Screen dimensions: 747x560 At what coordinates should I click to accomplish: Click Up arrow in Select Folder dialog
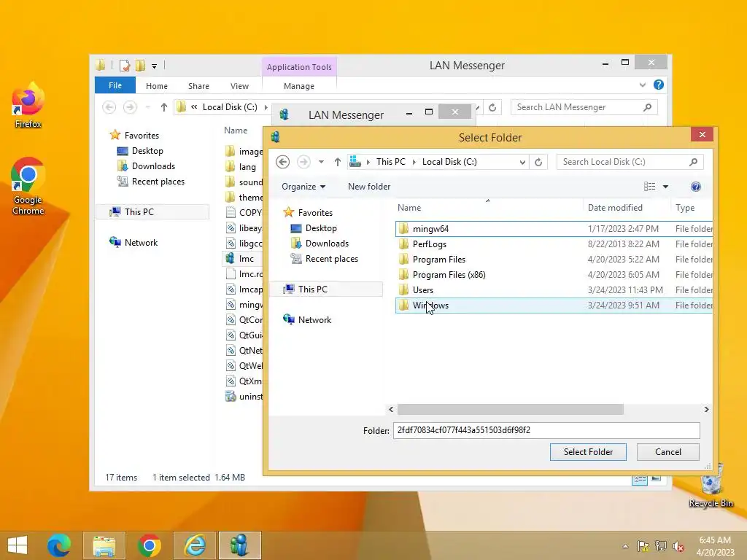tap(337, 162)
